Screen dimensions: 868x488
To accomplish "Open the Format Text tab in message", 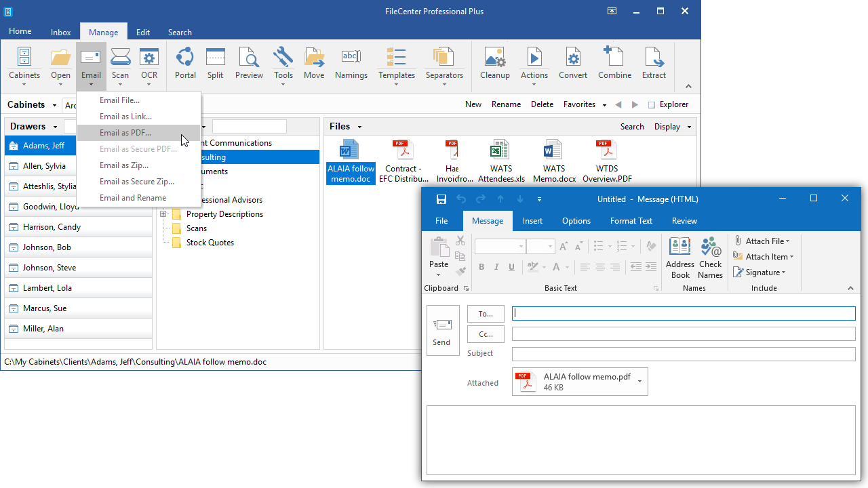I will point(631,221).
